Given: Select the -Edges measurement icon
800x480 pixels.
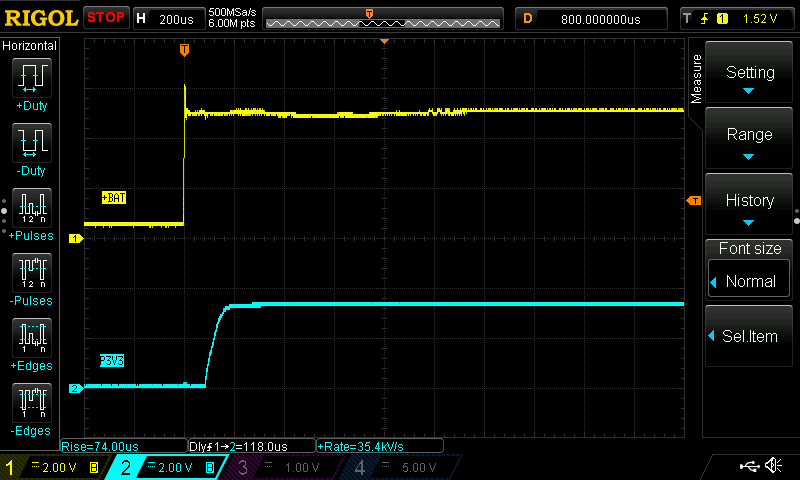Looking at the screenshot, I should 32,402.
